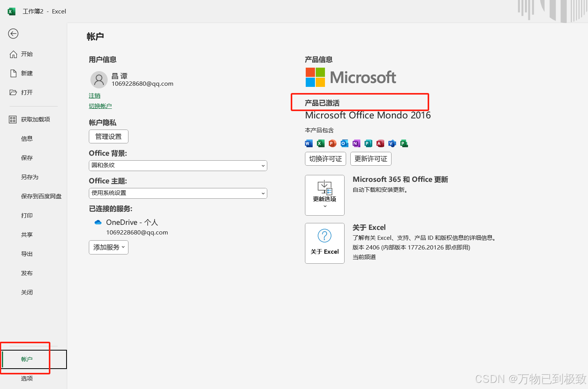Click the Microsoft Office Mondo 2016 text
The height and width of the screenshot is (389, 588).
pos(368,115)
